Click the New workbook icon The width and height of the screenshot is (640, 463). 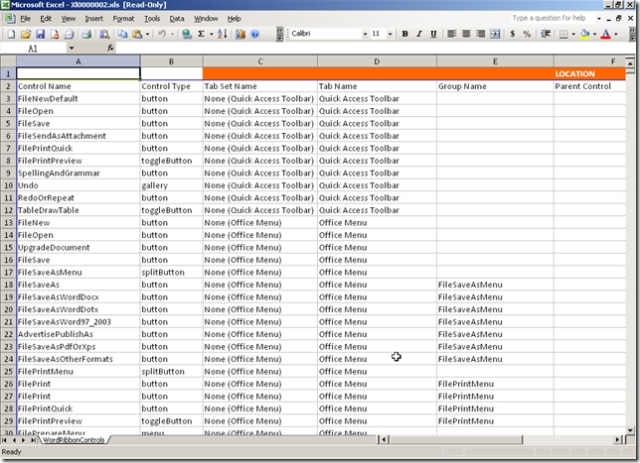pos(9,34)
